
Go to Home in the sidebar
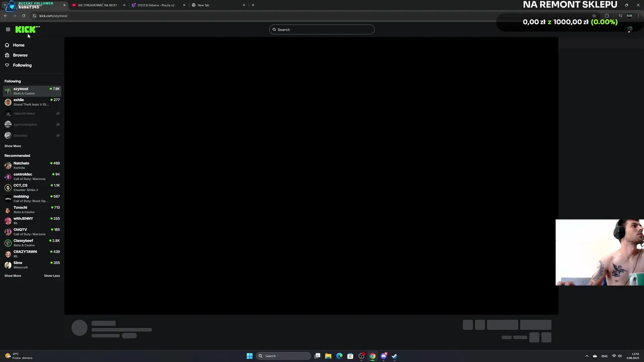[19, 45]
